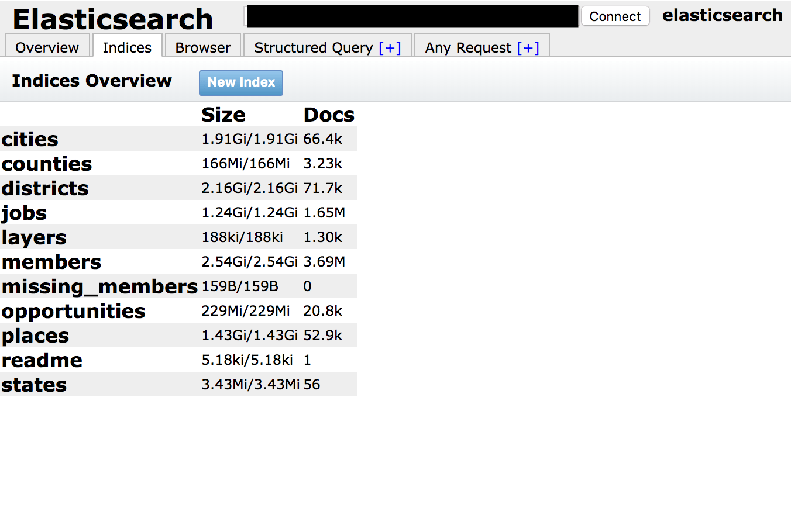Click docs count 20.8k for opportunities
This screenshot has height=532, width=791.
click(323, 311)
